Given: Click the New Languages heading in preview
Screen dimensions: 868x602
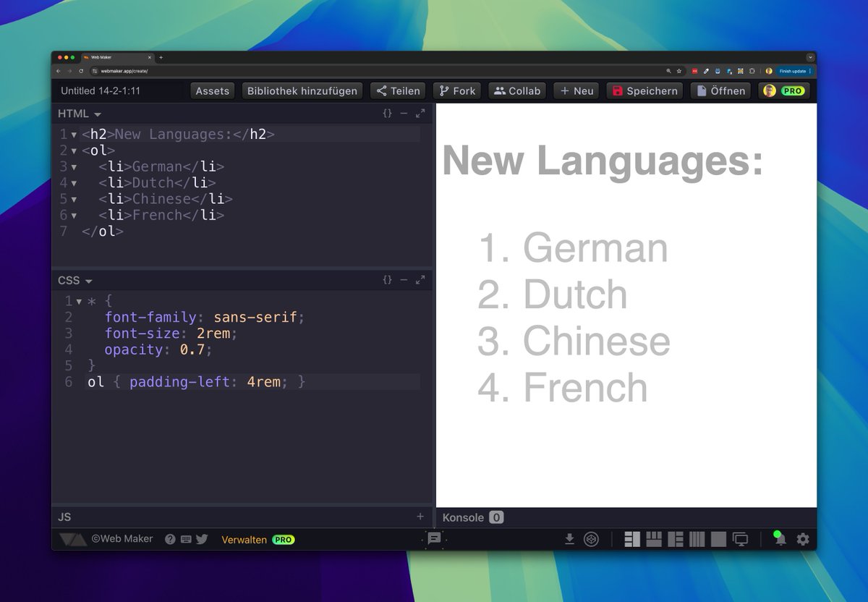Looking at the screenshot, I should click(x=603, y=160).
